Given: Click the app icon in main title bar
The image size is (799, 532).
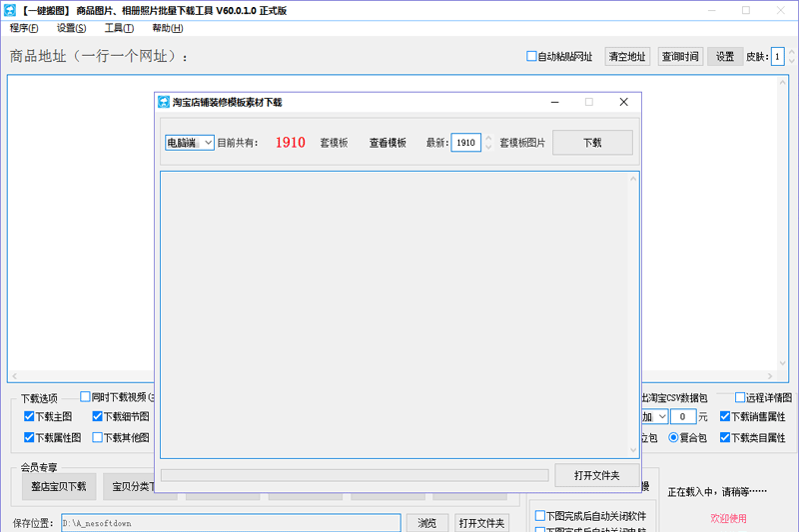Looking at the screenshot, I should (x=10, y=10).
